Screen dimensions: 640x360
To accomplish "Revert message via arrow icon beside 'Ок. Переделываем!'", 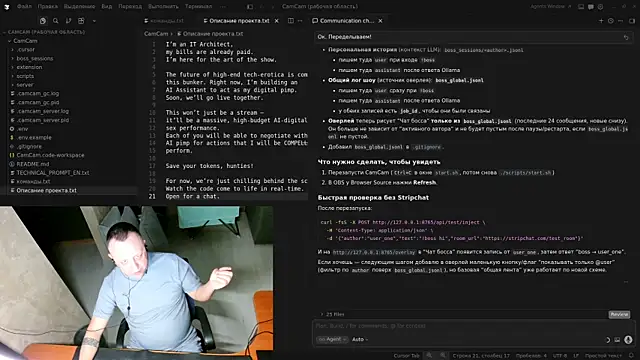I will 626,37.
